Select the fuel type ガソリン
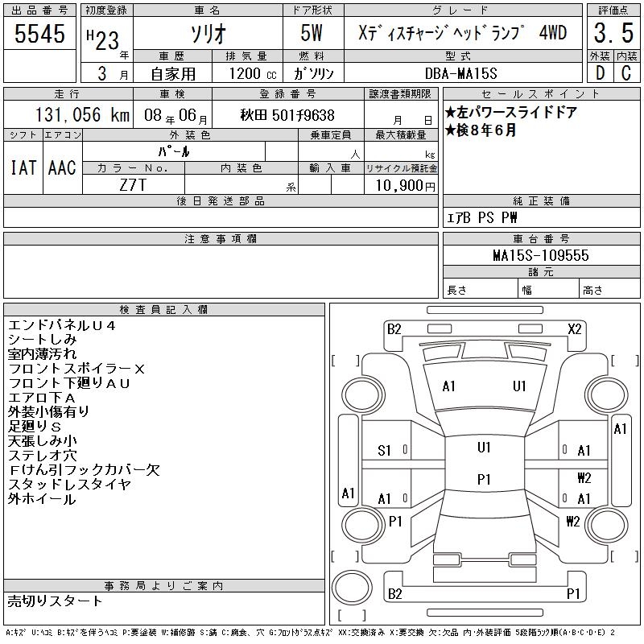This screenshot has height=644, width=644. [x=314, y=73]
